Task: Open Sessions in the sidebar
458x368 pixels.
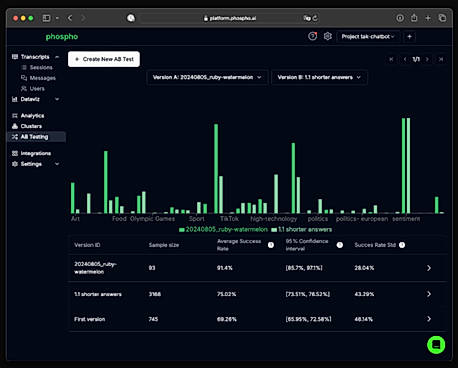Action: 41,67
